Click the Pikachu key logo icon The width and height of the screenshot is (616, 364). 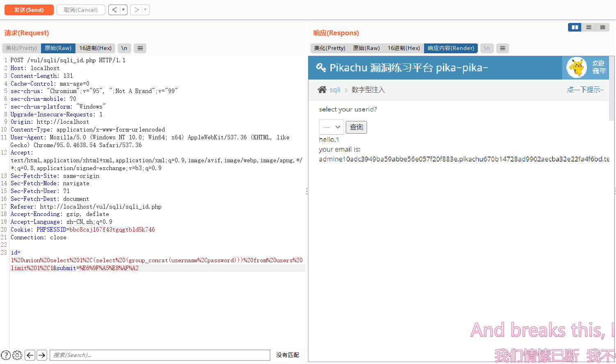pos(321,68)
